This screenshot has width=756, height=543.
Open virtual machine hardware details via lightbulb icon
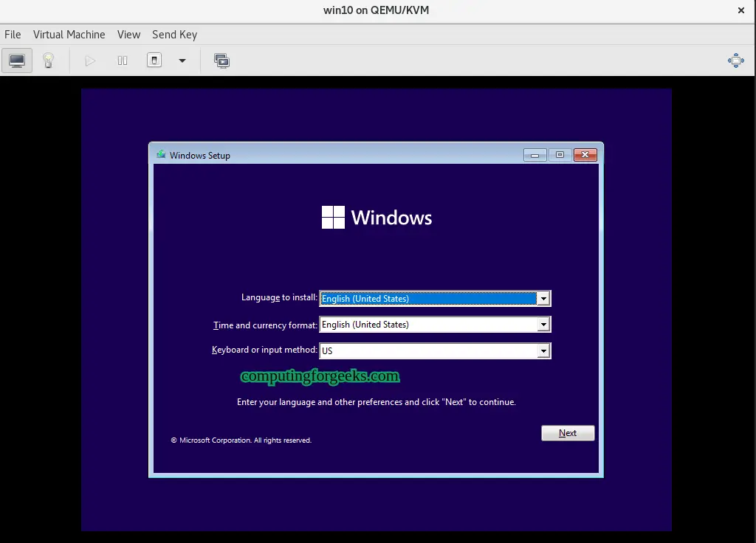point(49,60)
